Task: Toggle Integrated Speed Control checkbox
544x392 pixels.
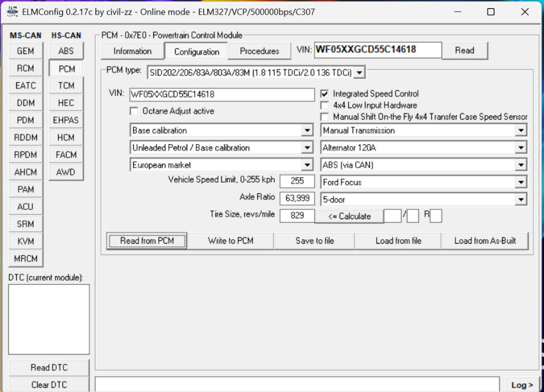Action: tap(325, 94)
